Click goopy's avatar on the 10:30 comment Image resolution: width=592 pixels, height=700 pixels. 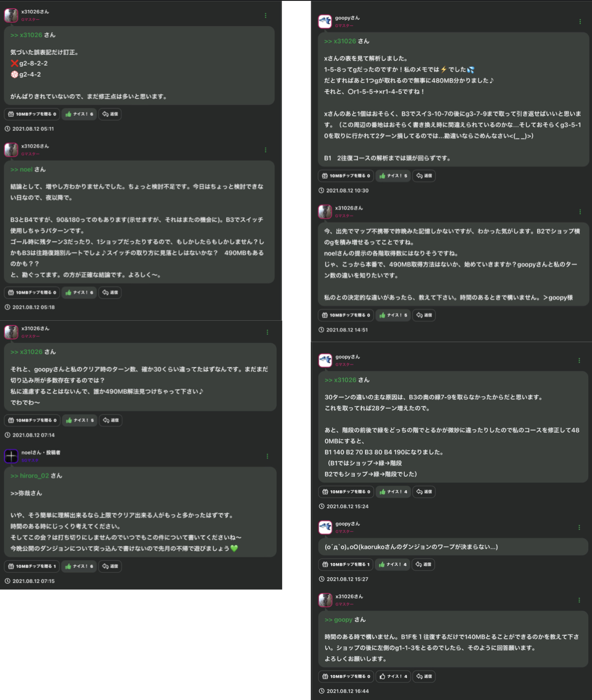(325, 21)
